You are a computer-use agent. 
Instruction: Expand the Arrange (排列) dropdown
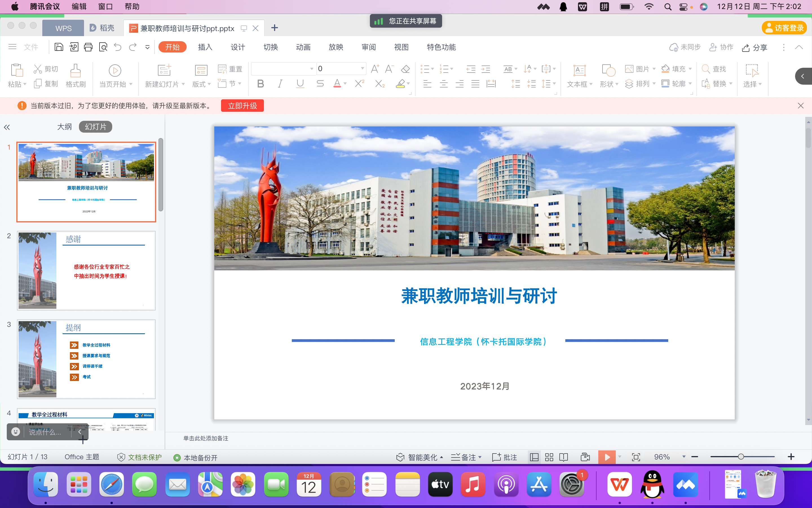[654, 84]
